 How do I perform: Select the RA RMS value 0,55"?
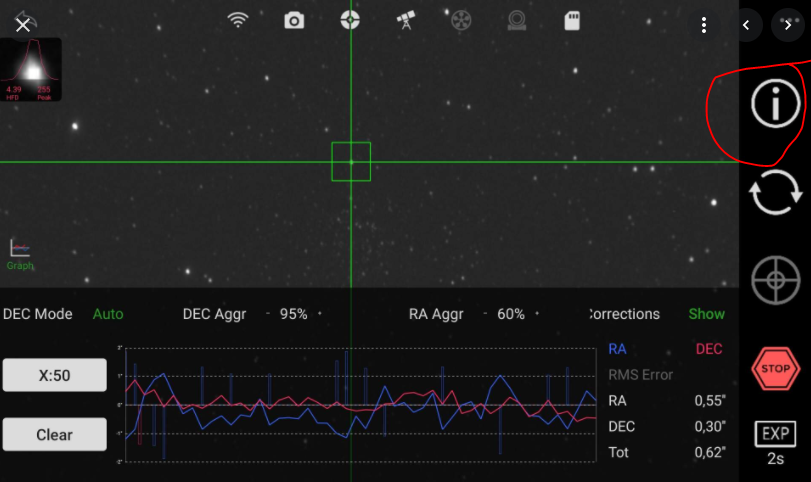710,400
